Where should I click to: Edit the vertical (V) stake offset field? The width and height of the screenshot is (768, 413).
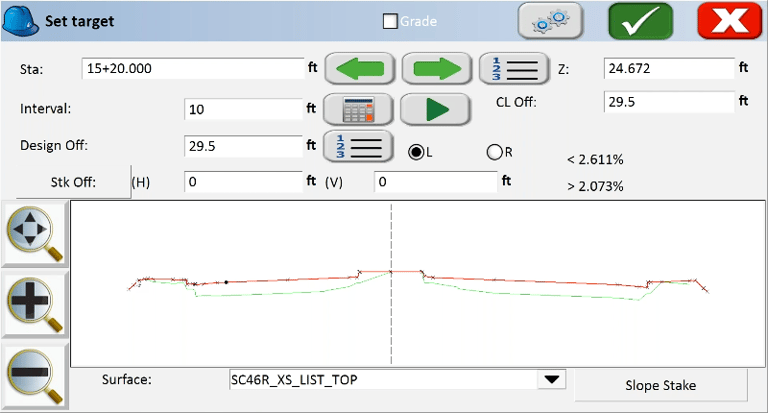pyautogui.click(x=436, y=182)
